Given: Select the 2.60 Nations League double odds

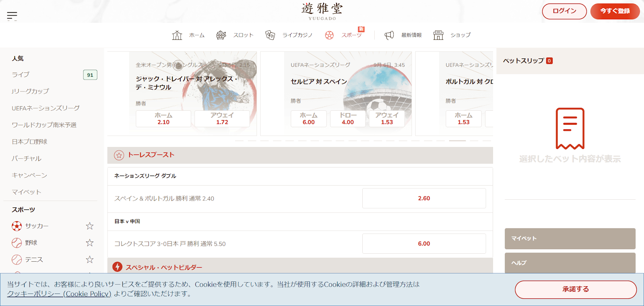Looking at the screenshot, I should tap(424, 198).
